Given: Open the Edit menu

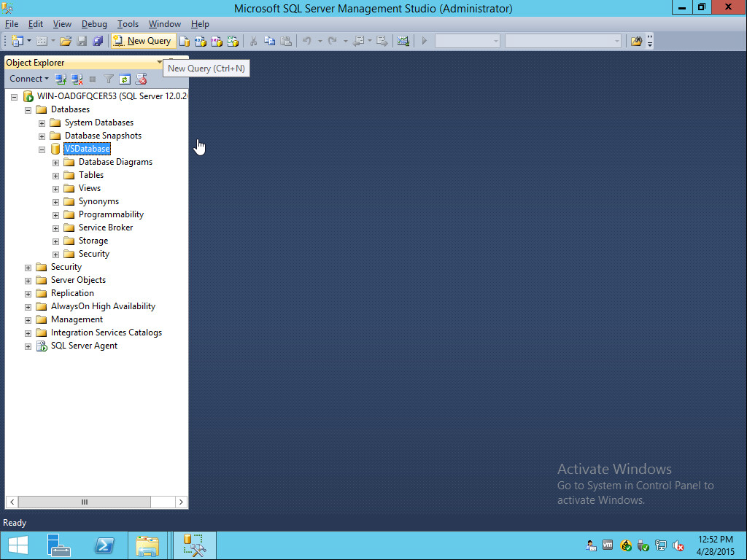Looking at the screenshot, I should 35,24.
